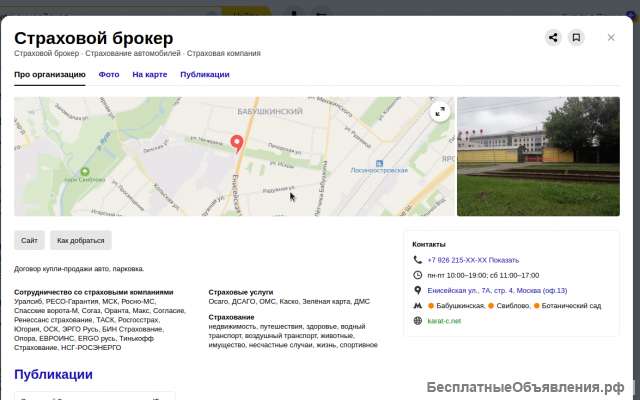Switch to the Фото tab
640x400 pixels.
(109, 75)
